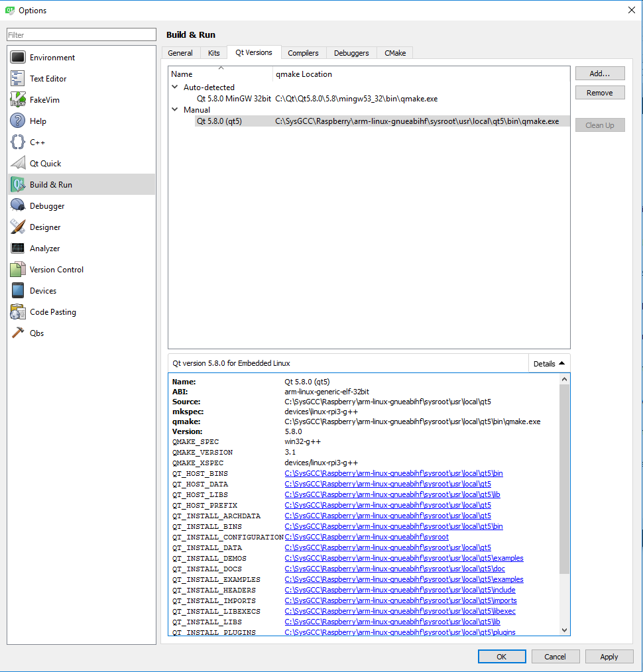The height and width of the screenshot is (672, 643).
Task: Select the Text Editor category icon
Action: (18, 78)
